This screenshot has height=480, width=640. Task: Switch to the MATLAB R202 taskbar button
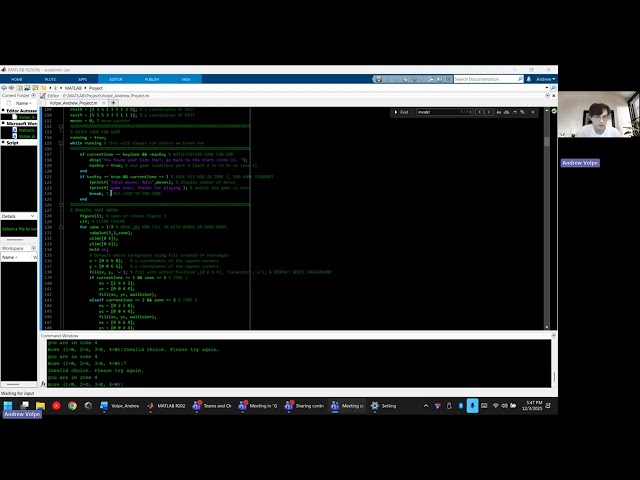(x=167, y=406)
